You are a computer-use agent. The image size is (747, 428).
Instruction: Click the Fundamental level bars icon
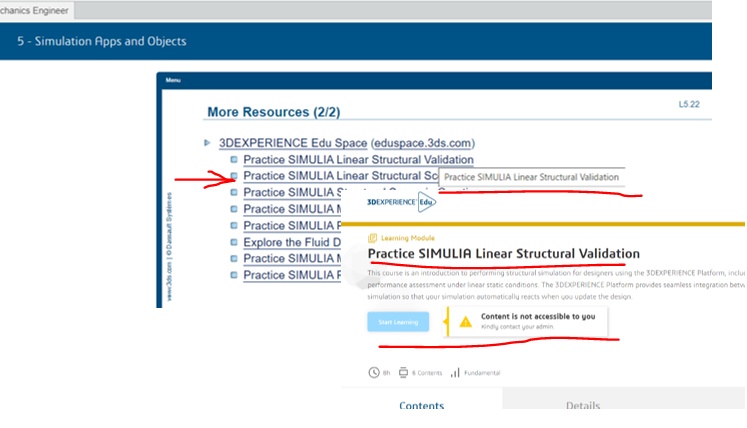coord(455,373)
